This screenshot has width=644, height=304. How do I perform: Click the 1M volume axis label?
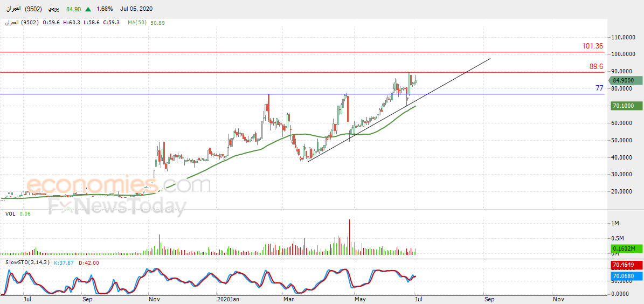point(615,223)
